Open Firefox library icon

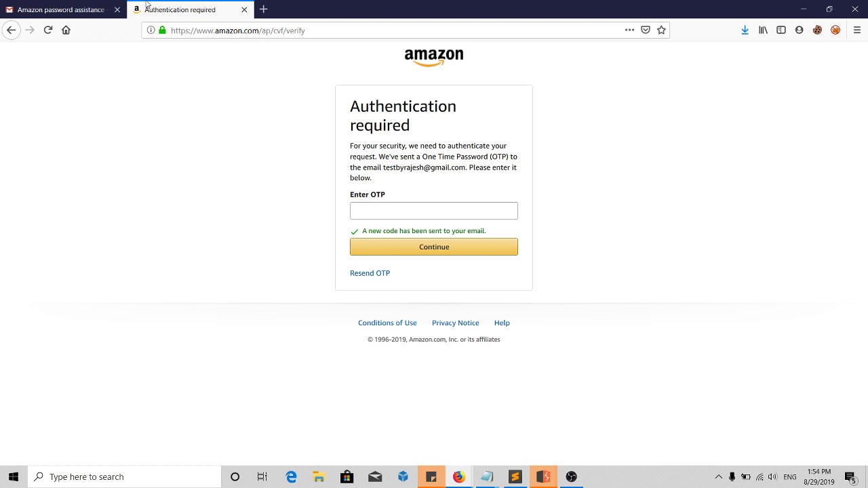pos(763,30)
